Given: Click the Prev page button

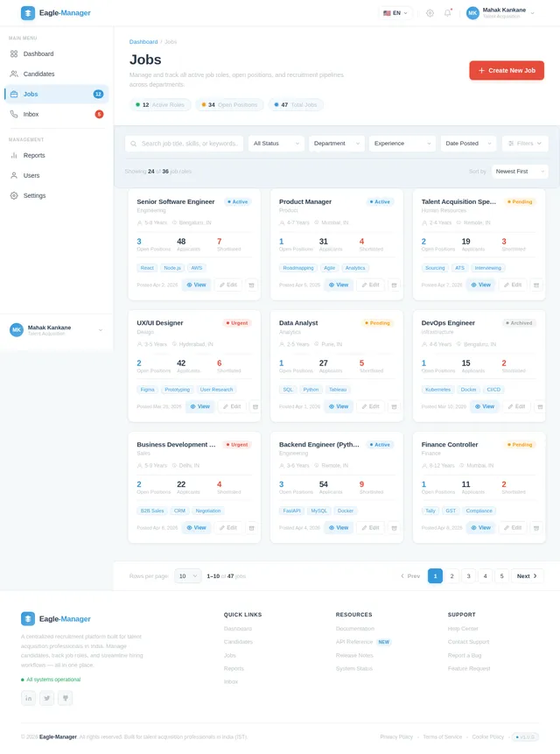Looking at the screenshot, I should click(x=410, y=576).
